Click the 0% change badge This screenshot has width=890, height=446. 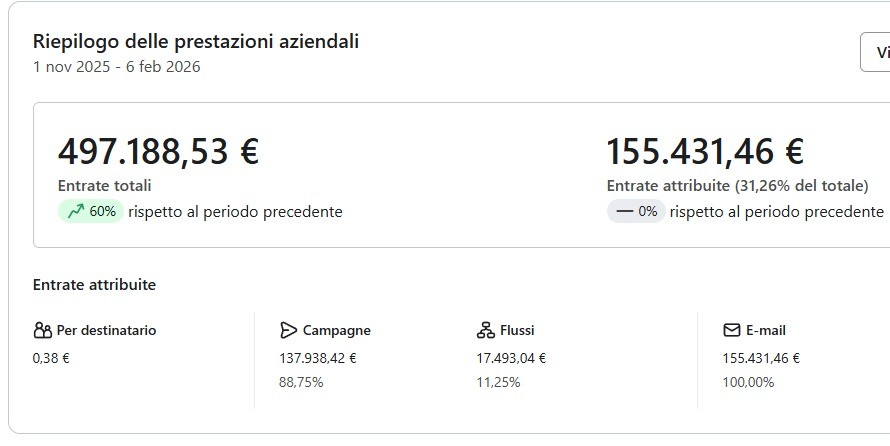(636, 212)
